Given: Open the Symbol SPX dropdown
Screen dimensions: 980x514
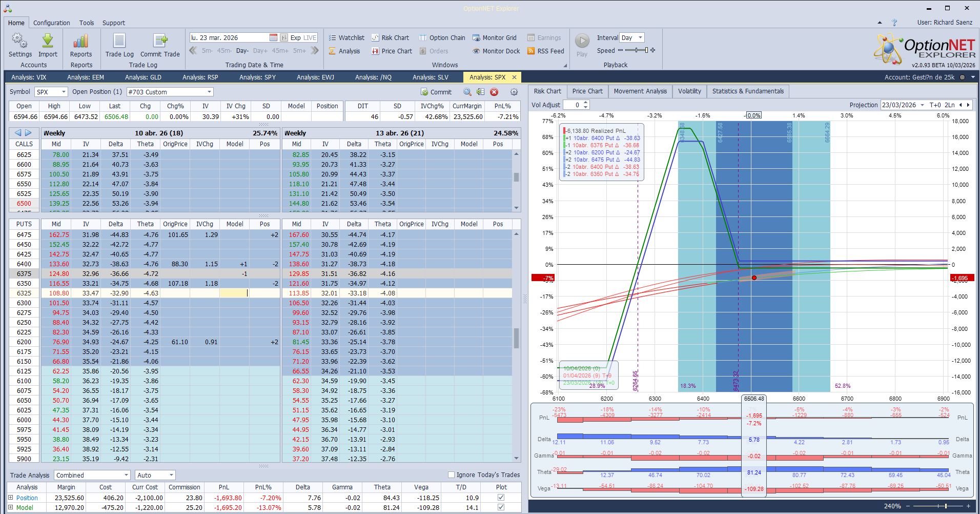Looking at the screenshot, I should 64,92.
